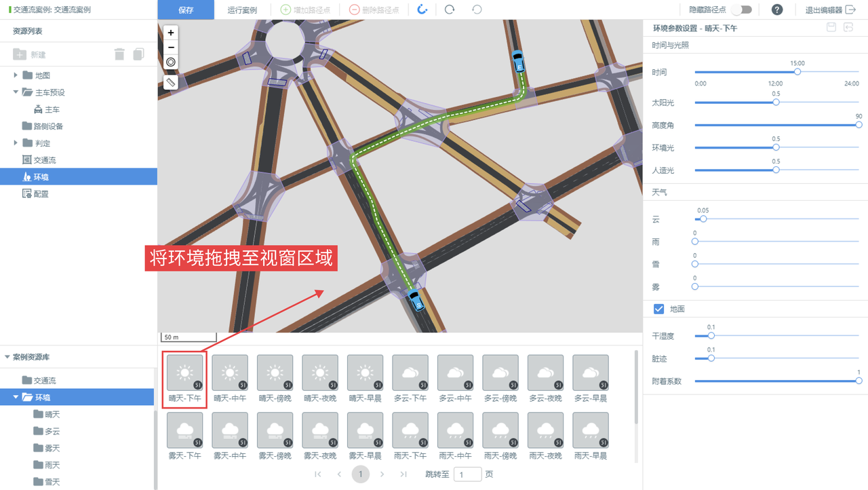
Task: Click the trash delete icon in resource list
Action: pyautogui.click(x=119, y=54)
